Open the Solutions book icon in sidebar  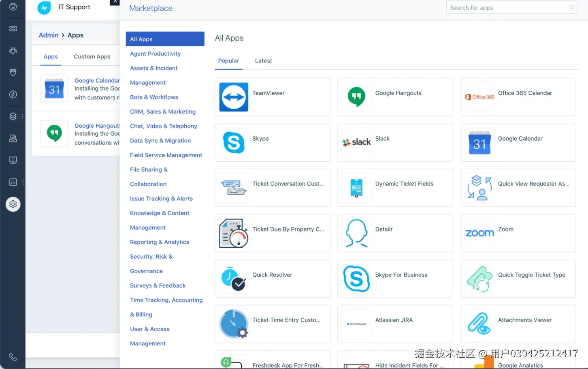click(x=13, y=160)
